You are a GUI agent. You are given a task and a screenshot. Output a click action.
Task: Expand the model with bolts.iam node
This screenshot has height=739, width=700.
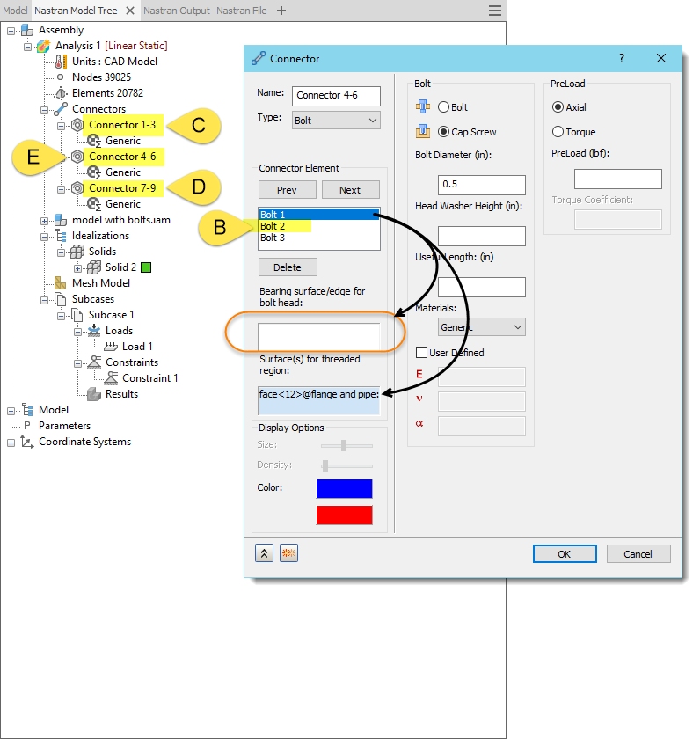pos(44,221)
